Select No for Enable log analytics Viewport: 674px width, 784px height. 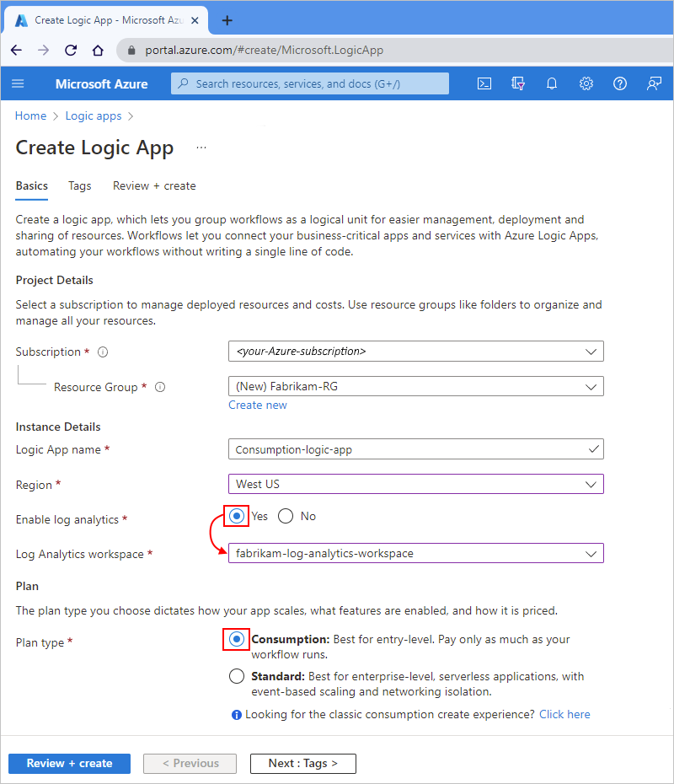coord(285,515)
